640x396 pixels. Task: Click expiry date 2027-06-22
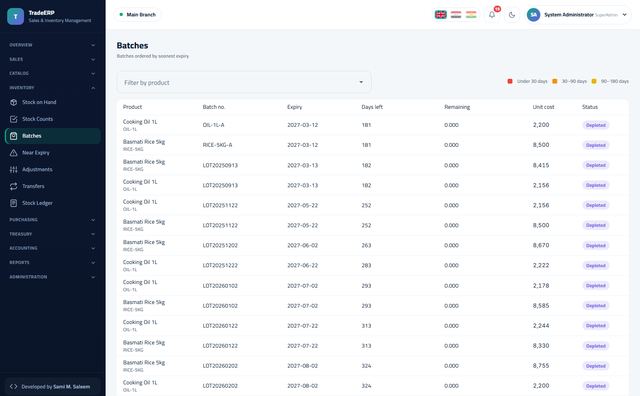(302, 265)
